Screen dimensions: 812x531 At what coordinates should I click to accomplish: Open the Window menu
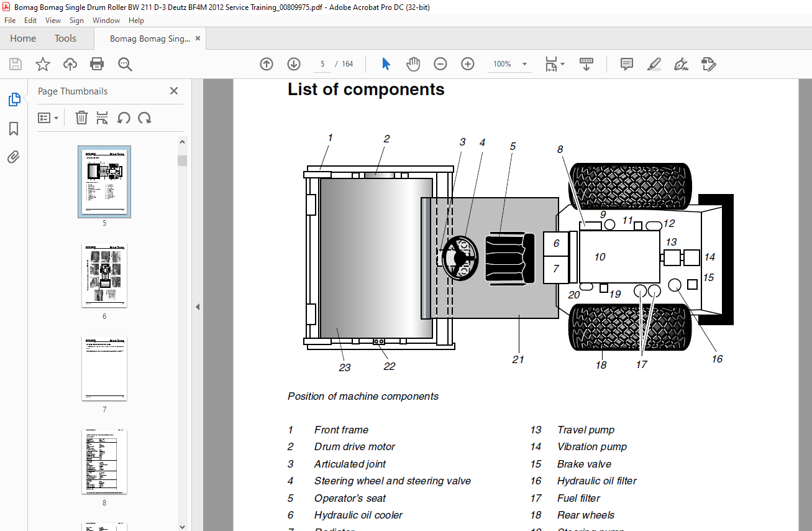point(106,21)
